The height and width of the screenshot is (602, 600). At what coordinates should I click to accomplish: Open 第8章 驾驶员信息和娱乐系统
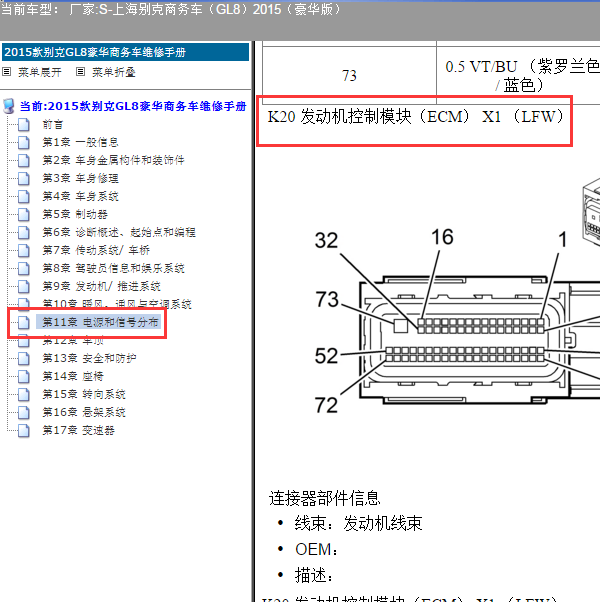click(x=113, y=268)
